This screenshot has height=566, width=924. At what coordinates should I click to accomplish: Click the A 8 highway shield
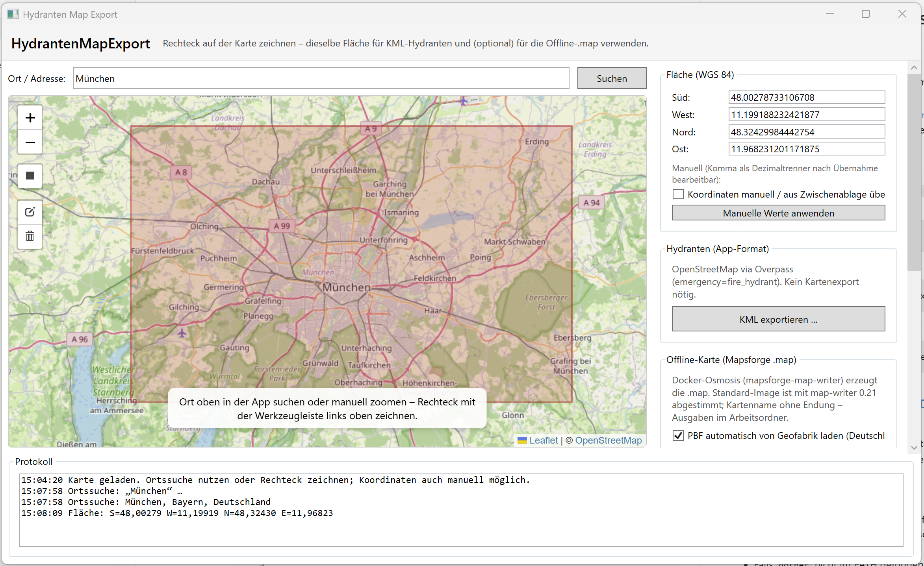pyautogui.click(x=181, y=172)
